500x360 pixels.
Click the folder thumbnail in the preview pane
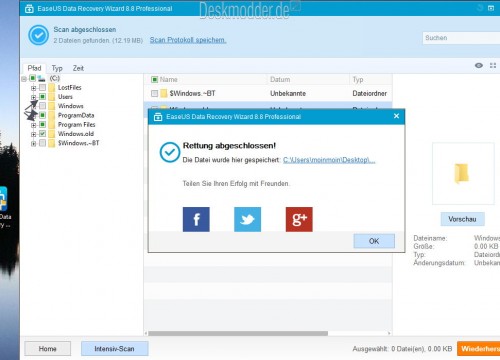tap(462, 173)
